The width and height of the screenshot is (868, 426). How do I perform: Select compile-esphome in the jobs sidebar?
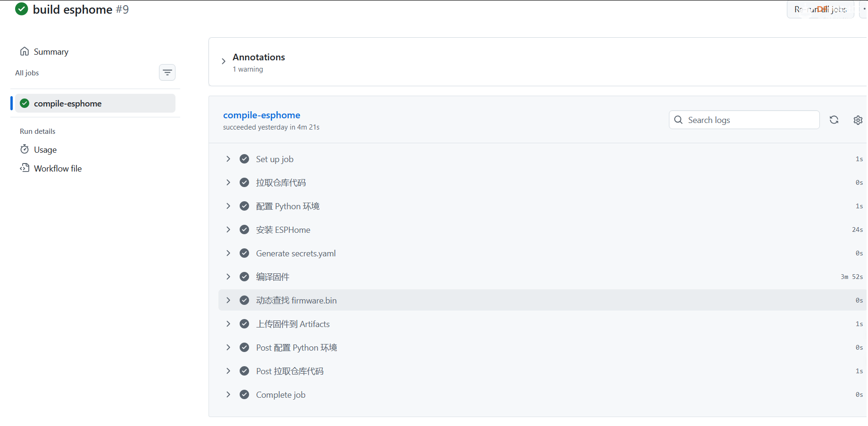point(95,103)
